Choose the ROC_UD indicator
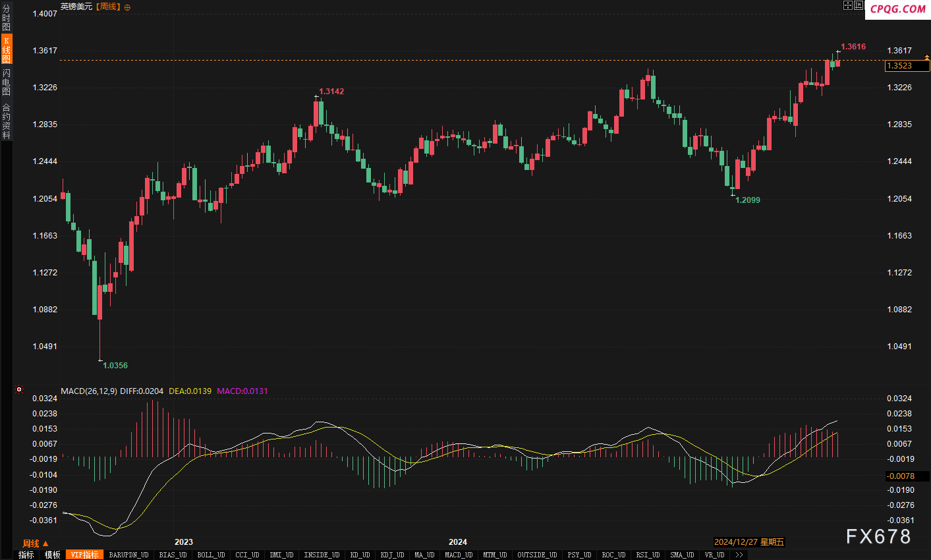Screen dimensions: 931x560 pos(613,555)
